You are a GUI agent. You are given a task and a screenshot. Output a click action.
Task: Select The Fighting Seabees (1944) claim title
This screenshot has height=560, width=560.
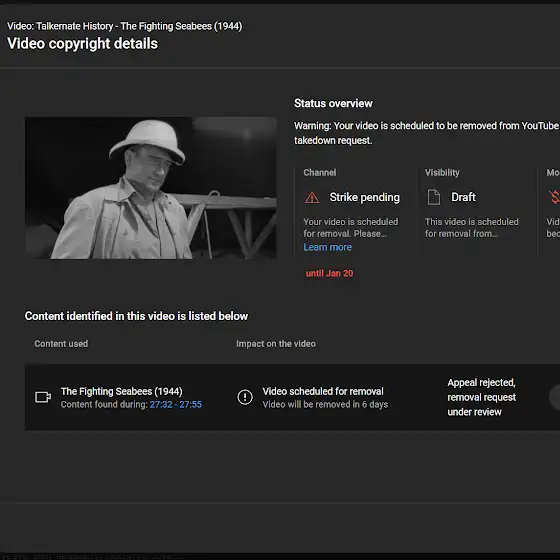121,391
